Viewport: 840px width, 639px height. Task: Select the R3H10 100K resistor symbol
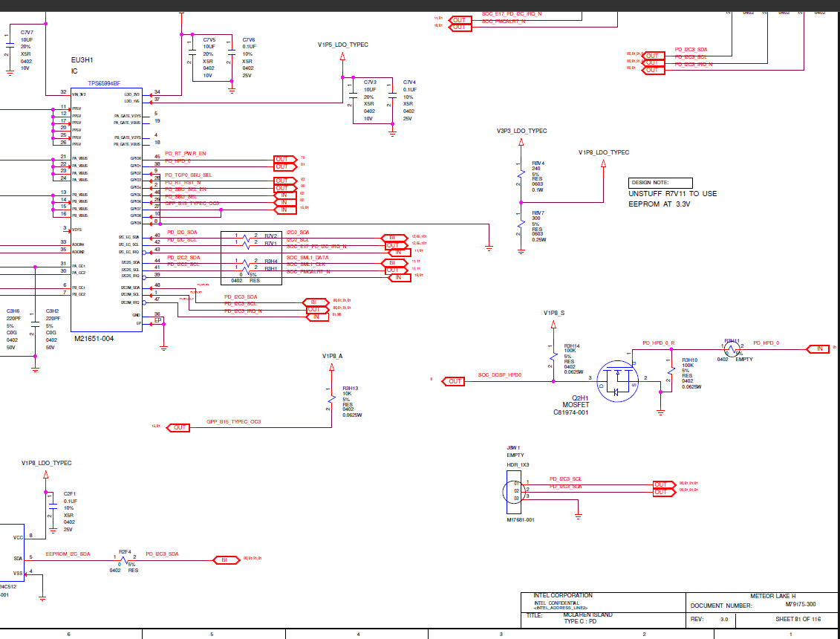coord(671,371)
